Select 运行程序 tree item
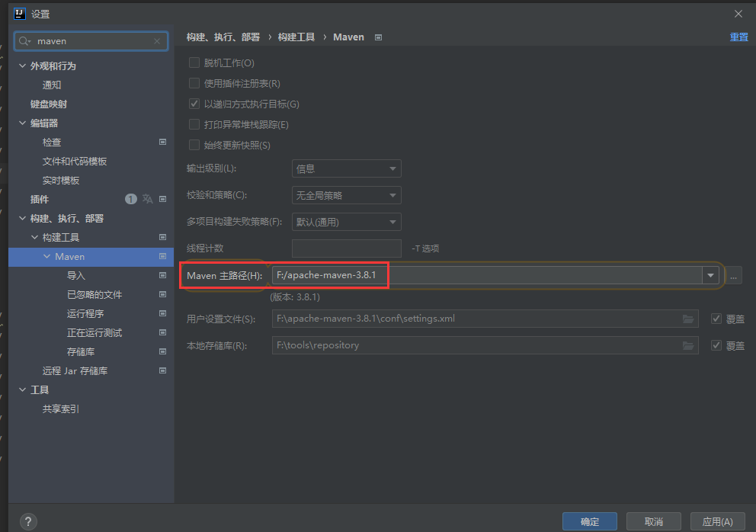The width and height of the screenshot is (756, 532). [85, 313]
